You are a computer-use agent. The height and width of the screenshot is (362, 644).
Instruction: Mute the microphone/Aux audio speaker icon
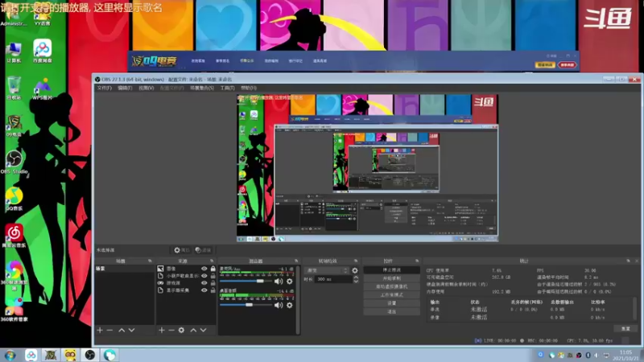(279, 281)
